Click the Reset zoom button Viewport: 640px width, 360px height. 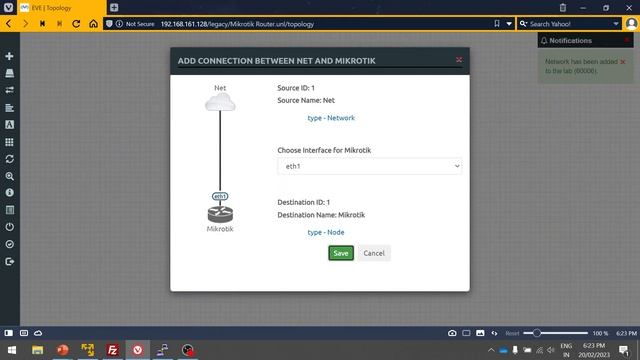tap(512, 333)
